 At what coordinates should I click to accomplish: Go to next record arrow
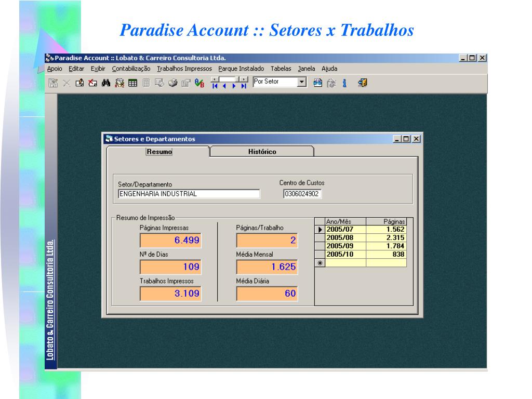tap(234, 86)
